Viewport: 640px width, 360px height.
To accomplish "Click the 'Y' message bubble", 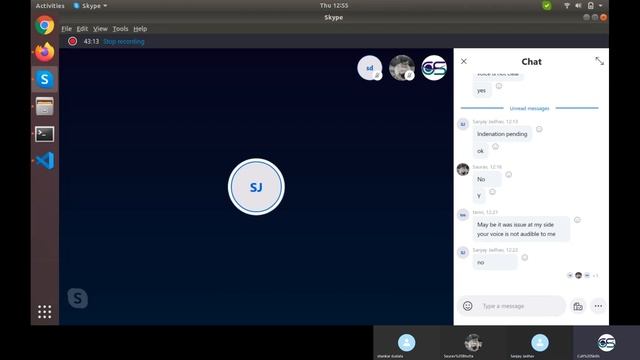I will 479,196.
